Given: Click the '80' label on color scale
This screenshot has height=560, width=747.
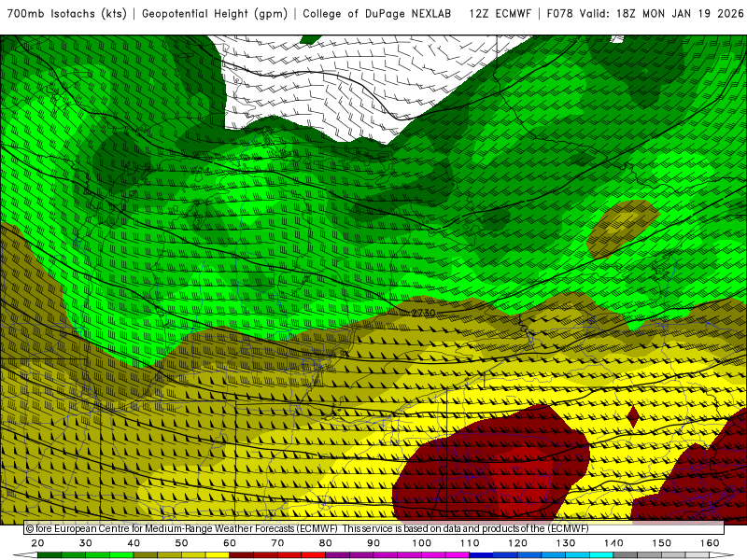Looking at the screenshot, I should [325, 543].
